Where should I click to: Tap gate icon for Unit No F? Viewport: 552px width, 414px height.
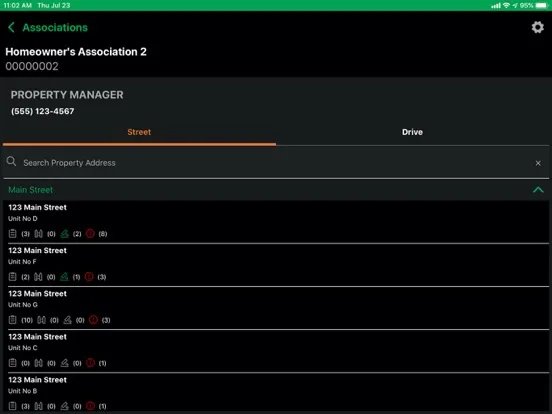tap(38, 277)
